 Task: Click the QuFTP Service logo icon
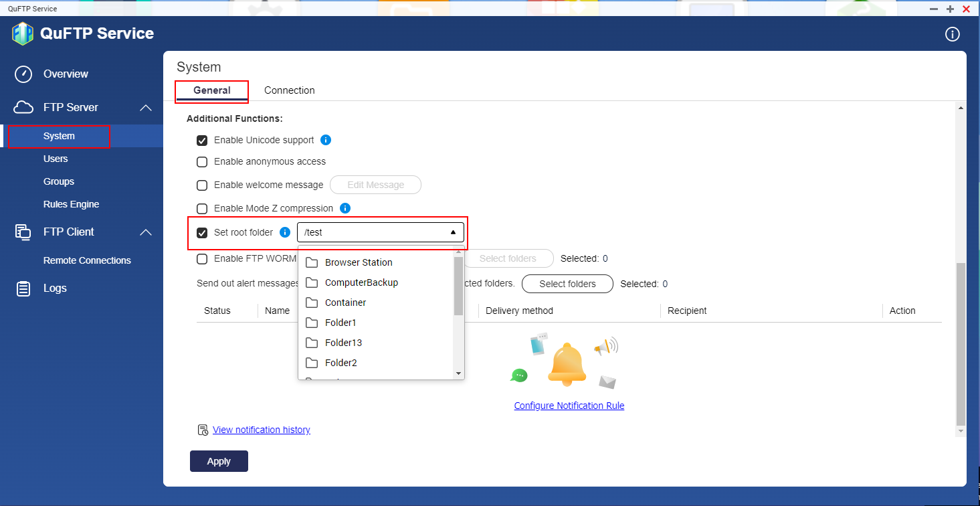23,33
